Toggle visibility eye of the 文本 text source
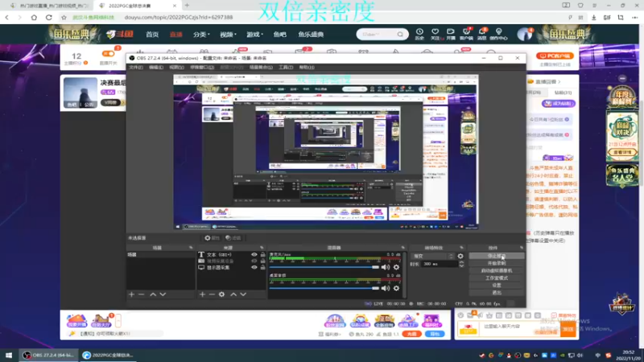The width and height of the screenshot is (644, 362). click(x=254, y=254)
